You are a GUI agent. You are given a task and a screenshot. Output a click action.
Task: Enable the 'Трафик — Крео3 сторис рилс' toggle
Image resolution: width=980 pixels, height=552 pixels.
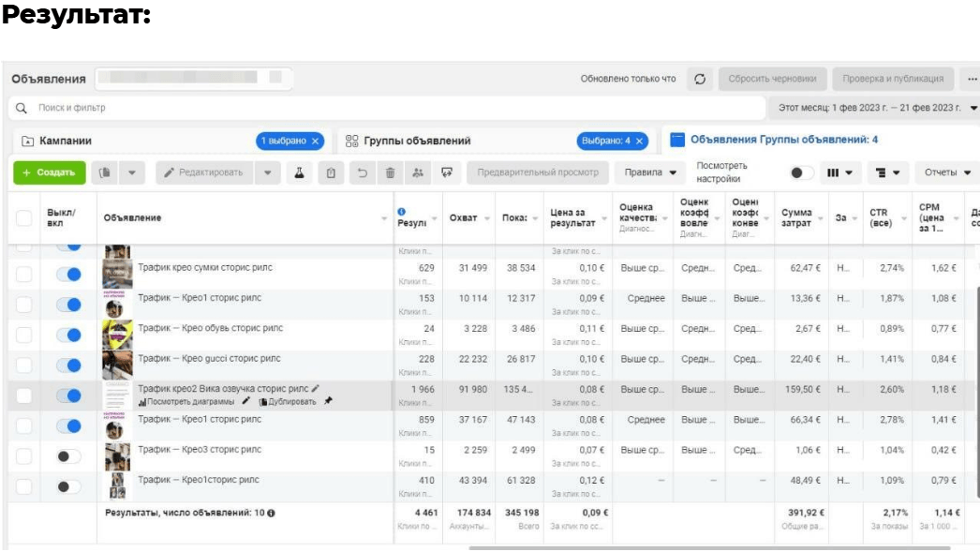coord(68,456)
